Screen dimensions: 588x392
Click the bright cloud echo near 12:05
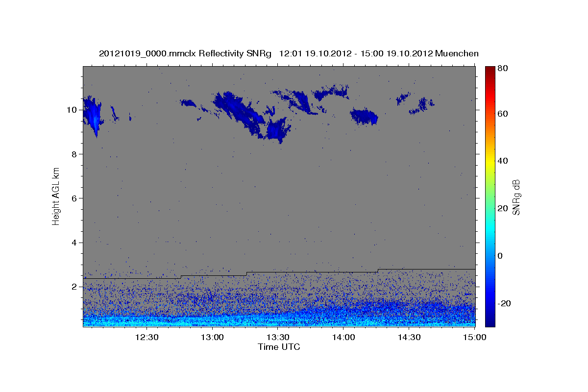(92, 117)
